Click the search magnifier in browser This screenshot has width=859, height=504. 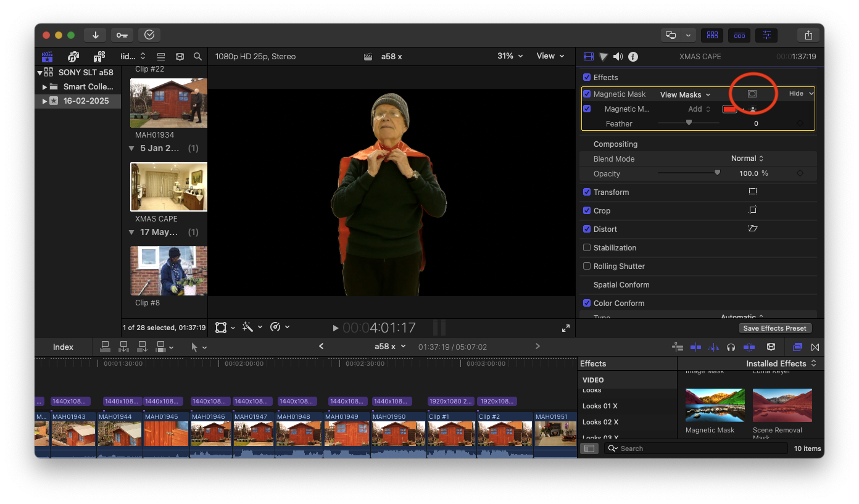pos(197,57)
